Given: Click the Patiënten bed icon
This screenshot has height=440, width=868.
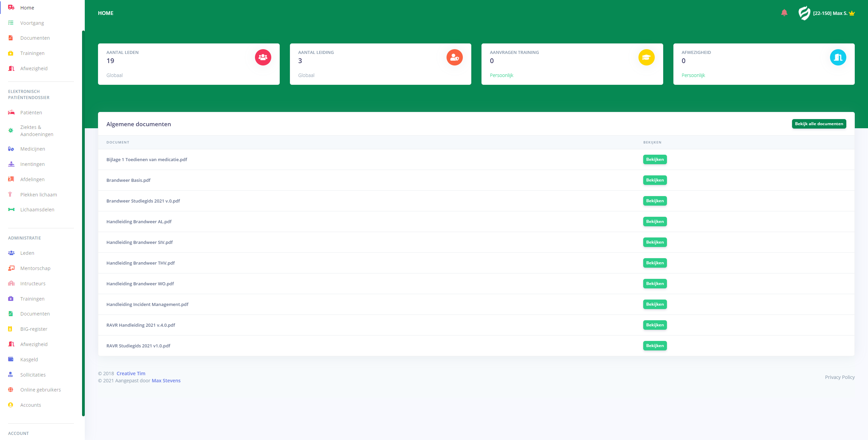Looking at the screenshot, I should [x=11, y=112].
